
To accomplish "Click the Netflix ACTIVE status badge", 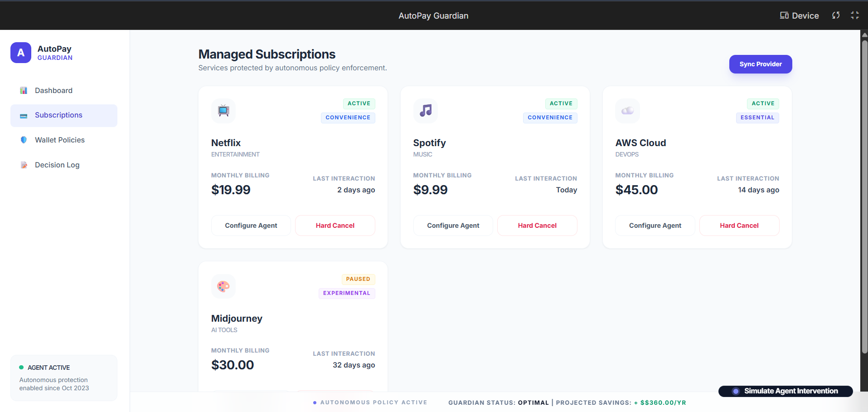I will [359, 103].
